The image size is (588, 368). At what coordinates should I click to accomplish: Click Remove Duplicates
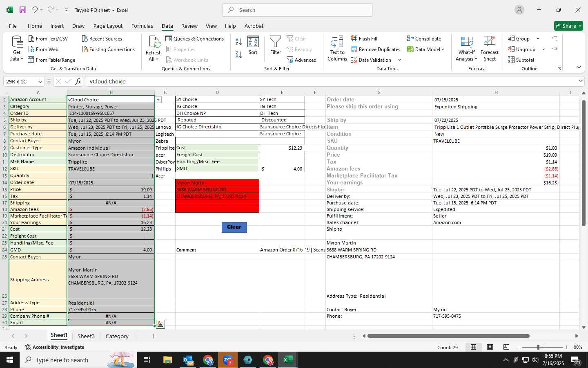tap(375, 49)
